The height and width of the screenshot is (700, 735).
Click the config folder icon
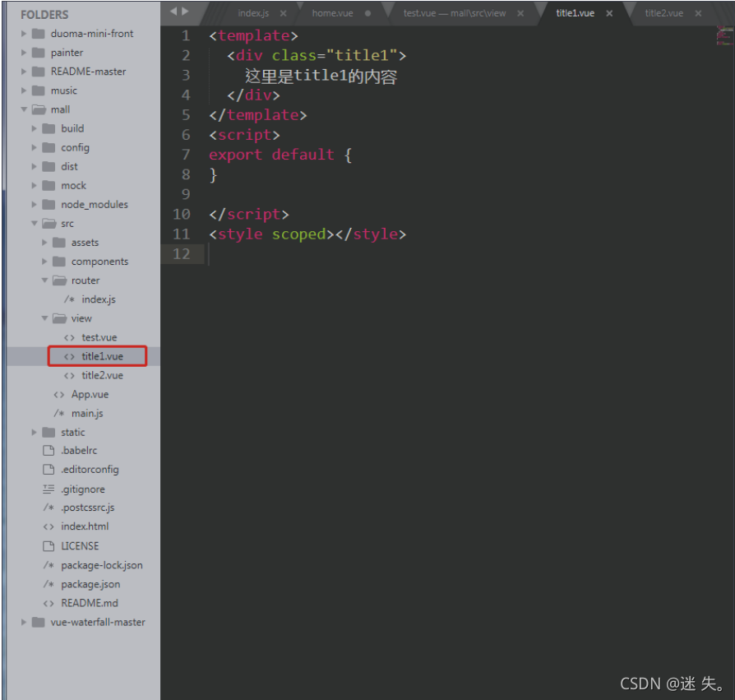pyautogui.click(x=49, y=148)
